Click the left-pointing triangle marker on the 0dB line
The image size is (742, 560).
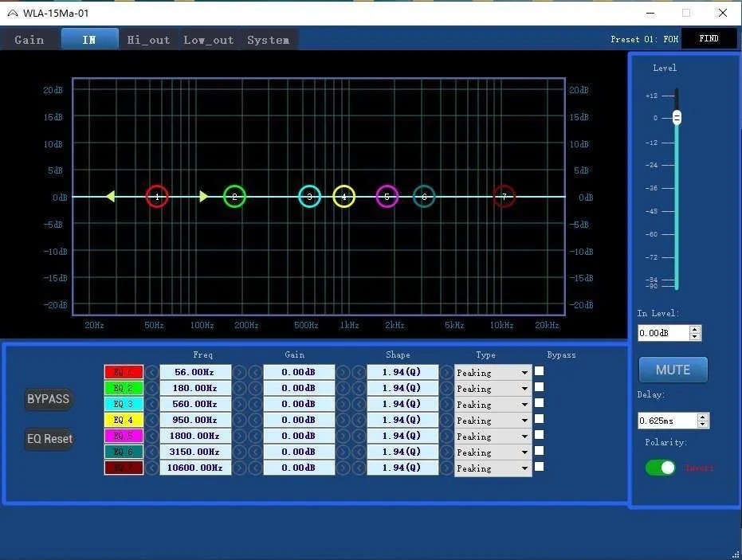tap(110, 196)
